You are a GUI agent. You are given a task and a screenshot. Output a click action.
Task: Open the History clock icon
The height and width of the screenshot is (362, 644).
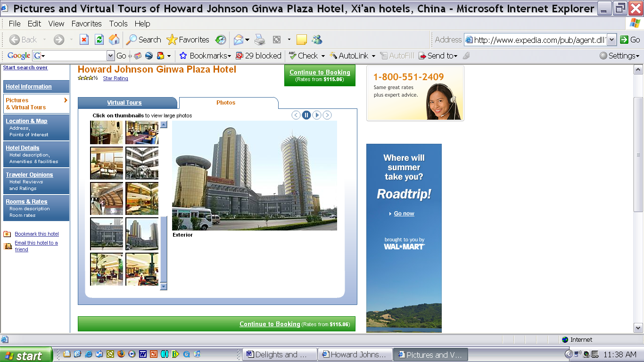coord(221,40)
